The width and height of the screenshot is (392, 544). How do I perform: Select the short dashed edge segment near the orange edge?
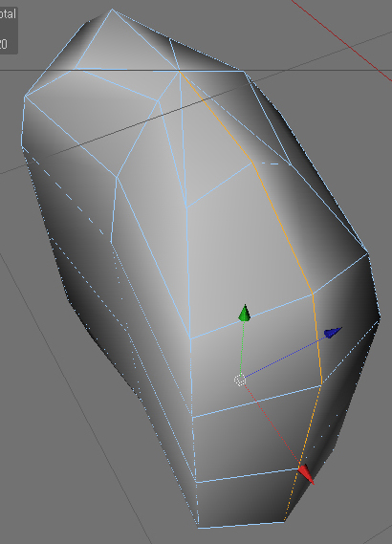[270, 163]
